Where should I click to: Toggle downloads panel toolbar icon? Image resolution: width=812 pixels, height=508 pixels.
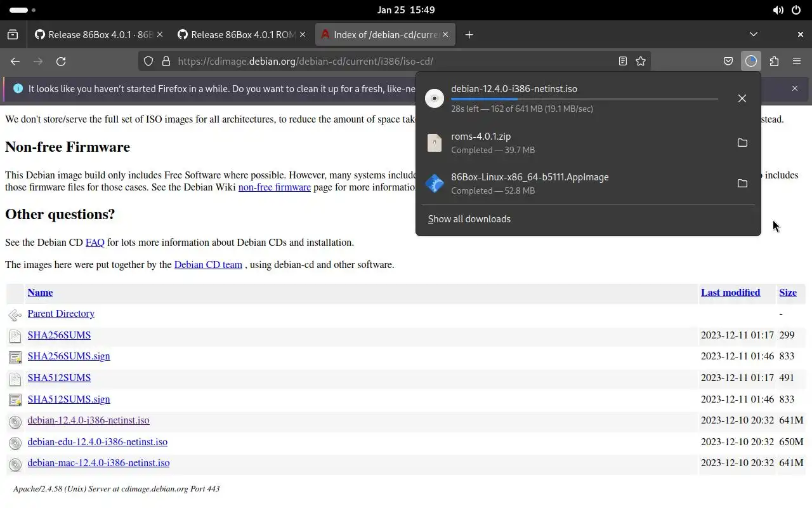[751, 62]
